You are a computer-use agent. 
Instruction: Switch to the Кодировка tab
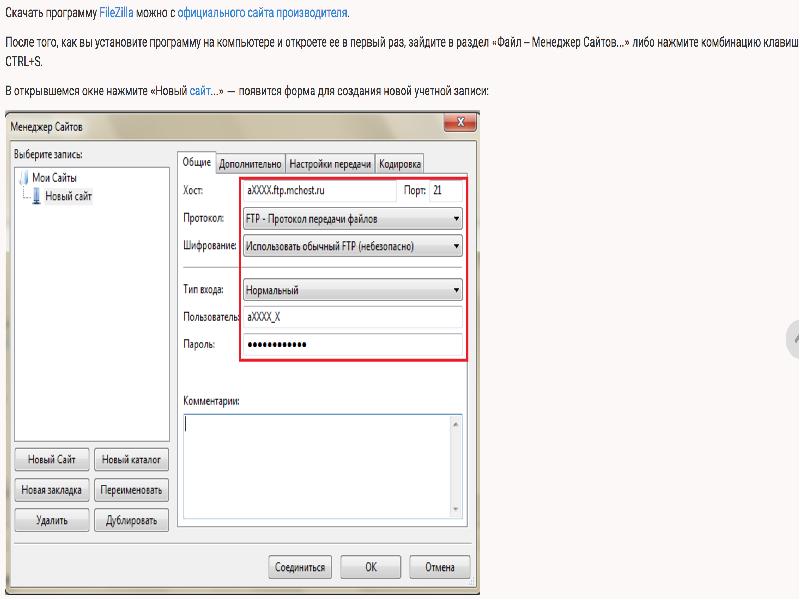400,164
